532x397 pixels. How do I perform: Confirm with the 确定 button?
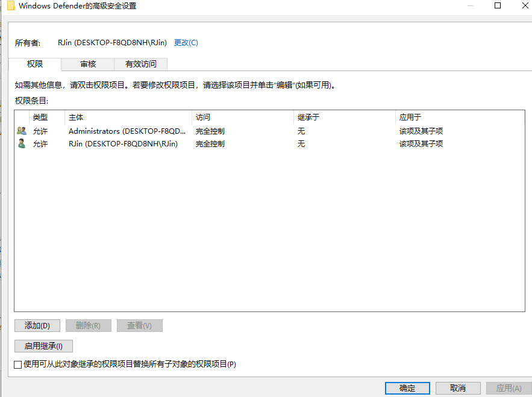point(407,388)
